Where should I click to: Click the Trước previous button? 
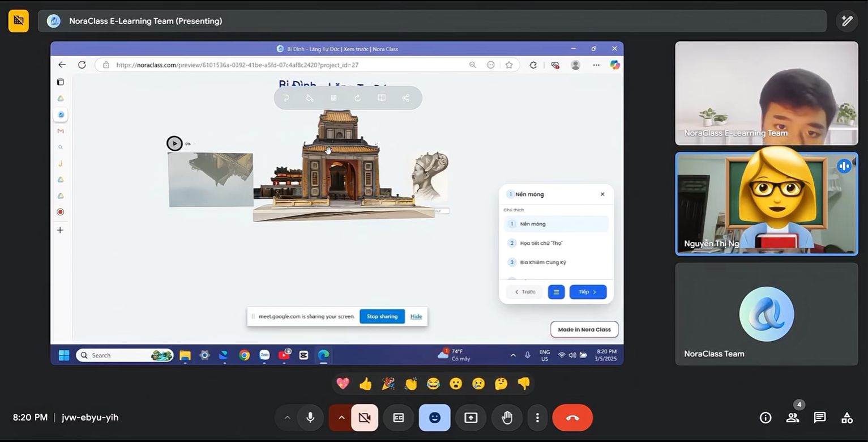click(x=525, y=292)
